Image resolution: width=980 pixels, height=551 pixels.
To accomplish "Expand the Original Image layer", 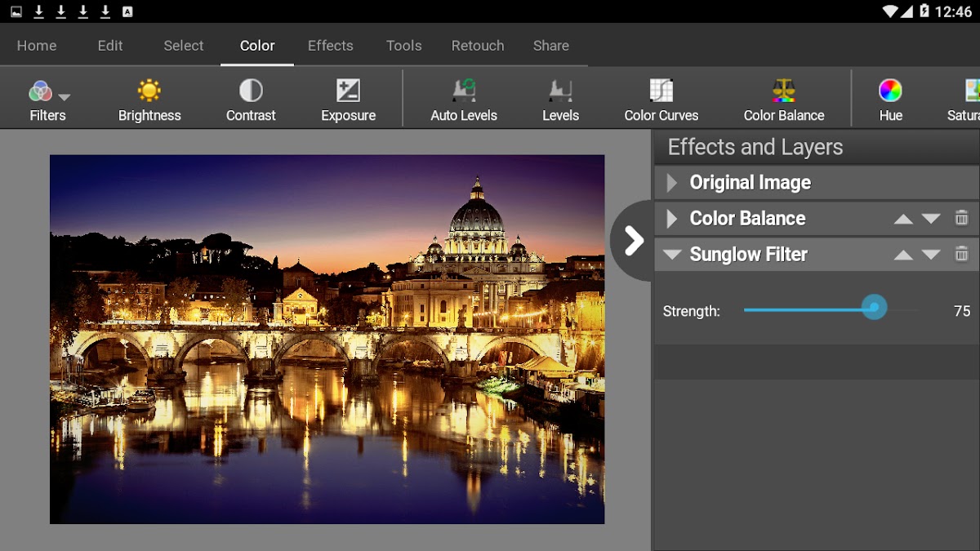I will tap(672, 183).
